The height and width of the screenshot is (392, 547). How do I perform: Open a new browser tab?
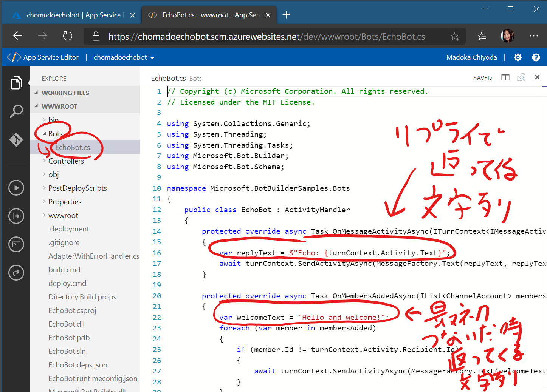286,15
